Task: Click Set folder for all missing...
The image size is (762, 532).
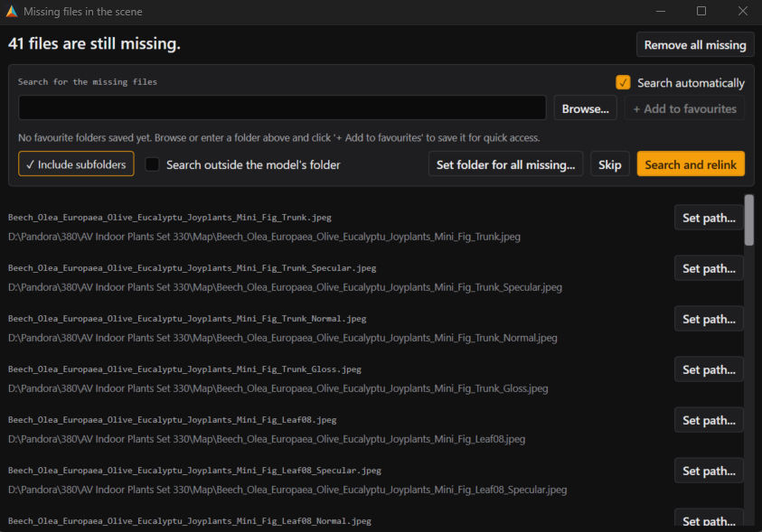Action: coord(505,164)
